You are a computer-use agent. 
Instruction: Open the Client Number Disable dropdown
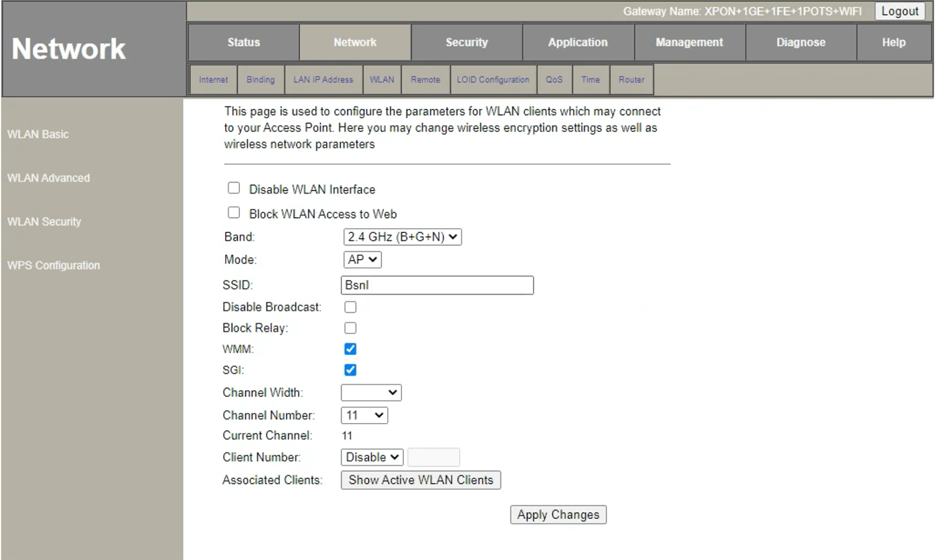(372, 457)
